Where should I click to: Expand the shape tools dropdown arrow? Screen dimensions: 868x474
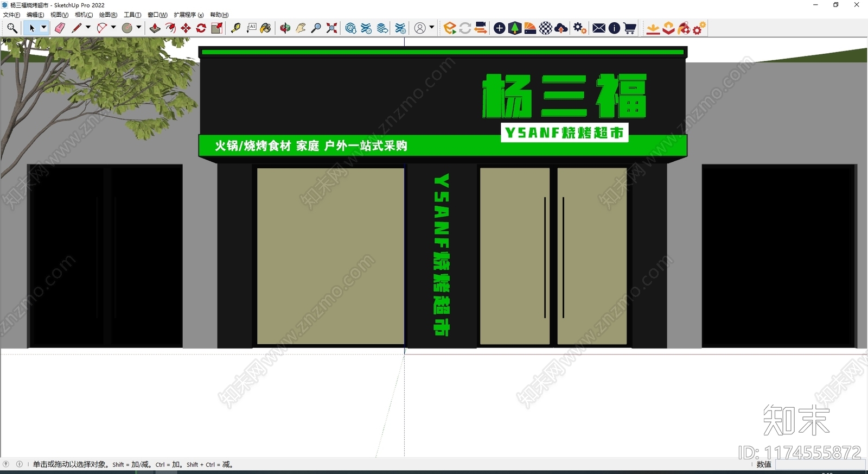[x=139, y=28]
